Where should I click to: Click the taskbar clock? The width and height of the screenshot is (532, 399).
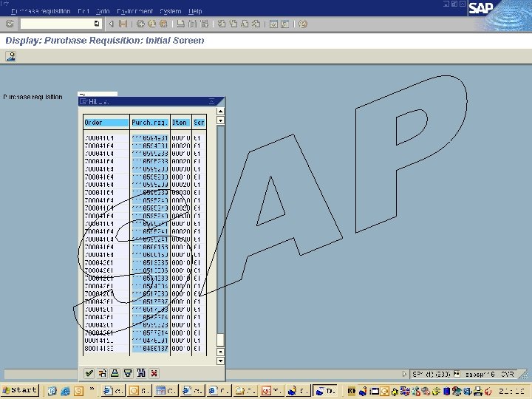(512, 392)
